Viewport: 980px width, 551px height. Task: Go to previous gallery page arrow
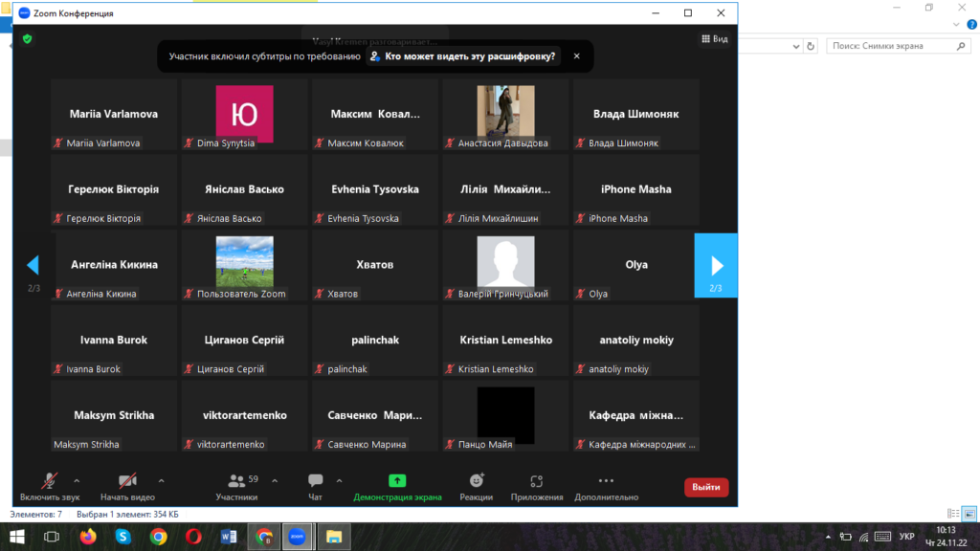pos(33,265)
